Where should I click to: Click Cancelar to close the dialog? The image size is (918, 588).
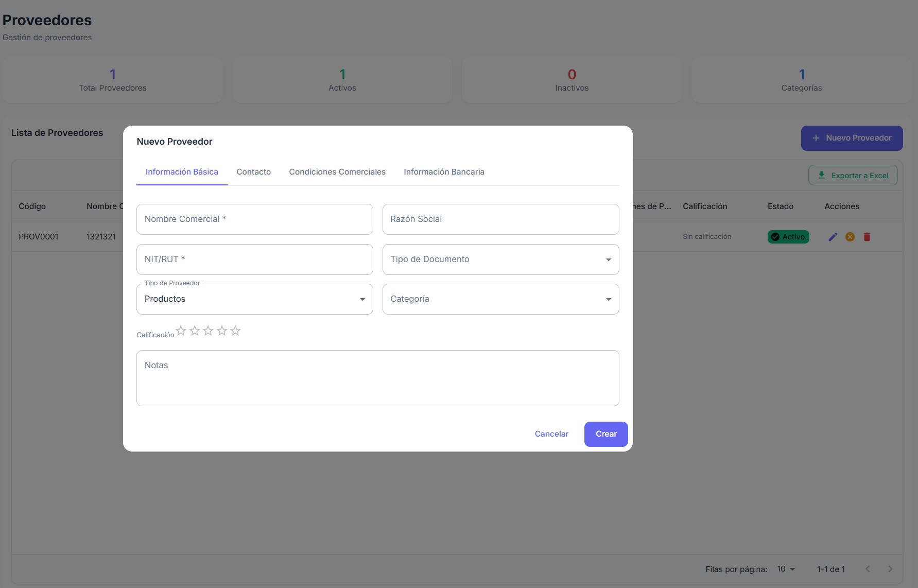(x=551, y=434)
